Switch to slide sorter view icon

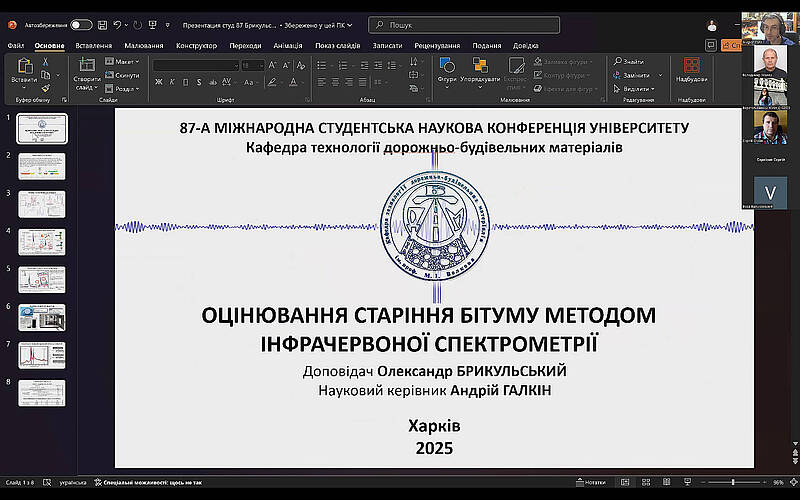point(645,482)
